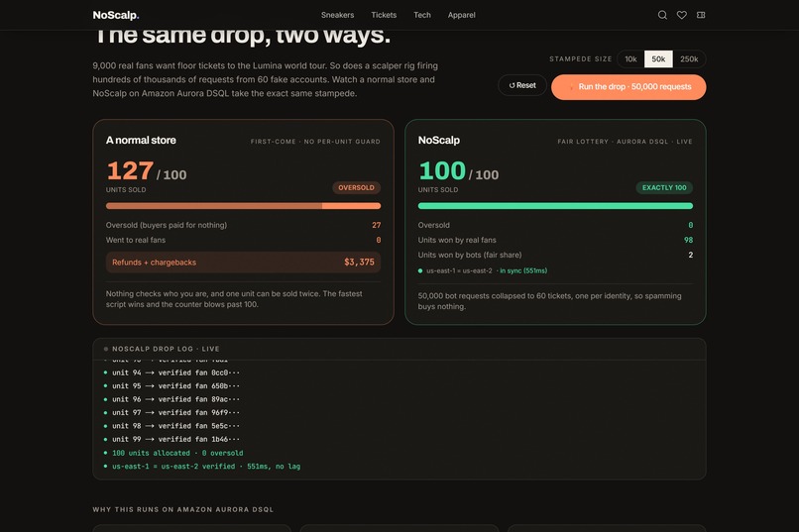Viewport: 799px width, 532px height.
Task: Click 'WHY THIS RUNS ON AMAZON AURORA DSQL' heading
Action: (x=183, y=509)
